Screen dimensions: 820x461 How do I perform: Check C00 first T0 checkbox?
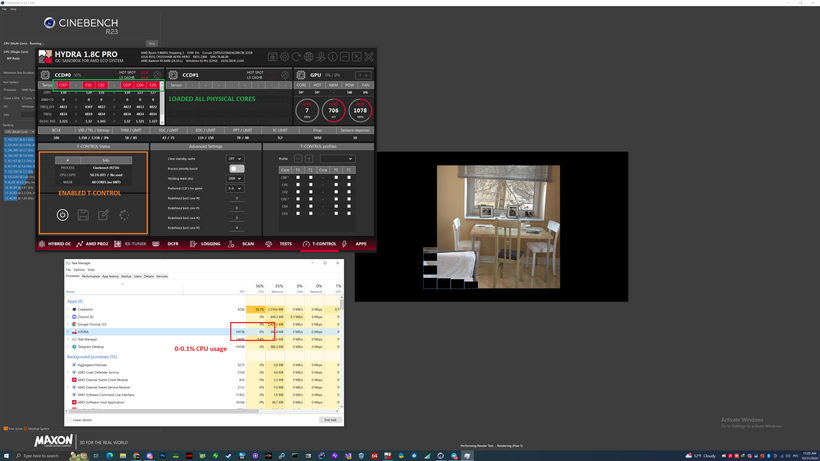click(x=298, y=177)
